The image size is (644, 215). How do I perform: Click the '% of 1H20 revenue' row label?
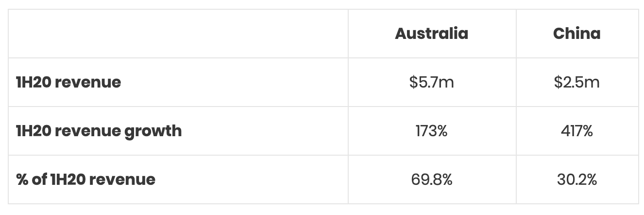(x=85, y=179)
